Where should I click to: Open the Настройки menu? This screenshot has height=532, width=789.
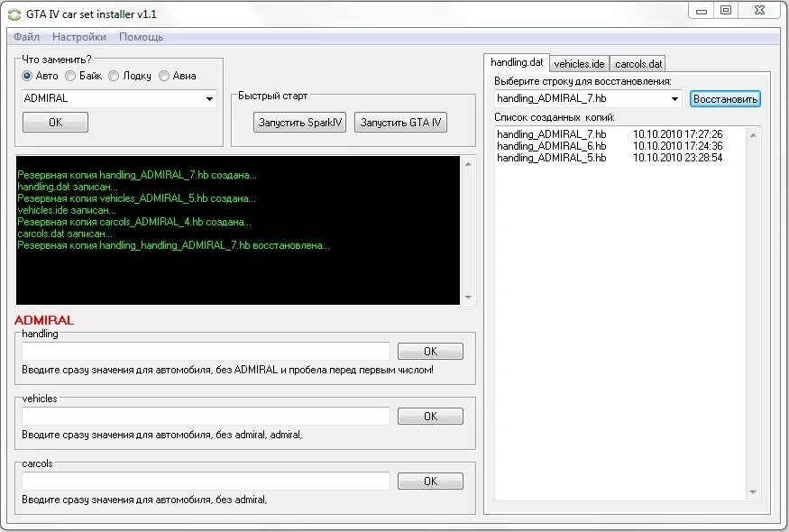[78, 37]
